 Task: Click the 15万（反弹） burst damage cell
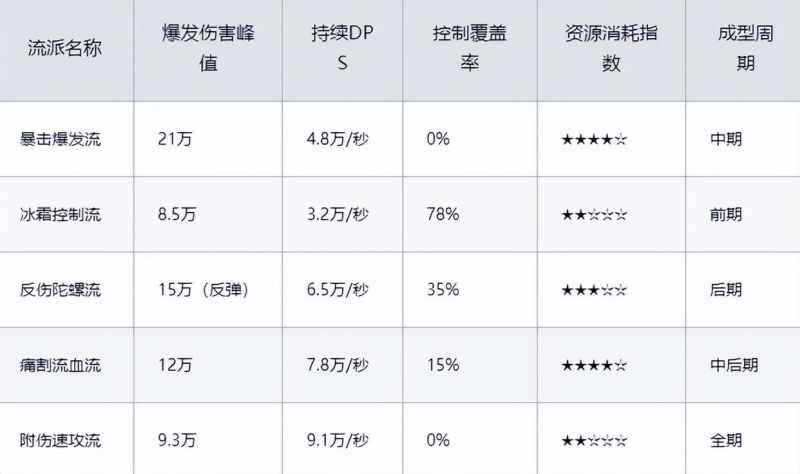(x=202, y=290)
